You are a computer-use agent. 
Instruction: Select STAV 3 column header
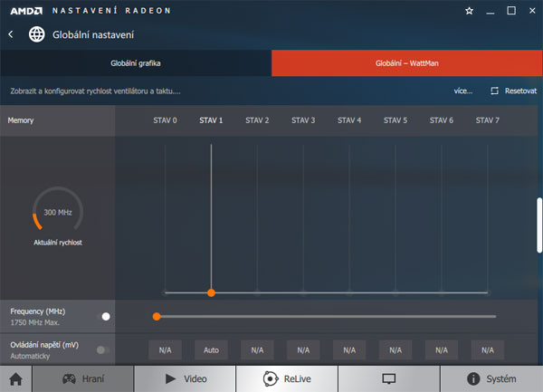(303, 120)
